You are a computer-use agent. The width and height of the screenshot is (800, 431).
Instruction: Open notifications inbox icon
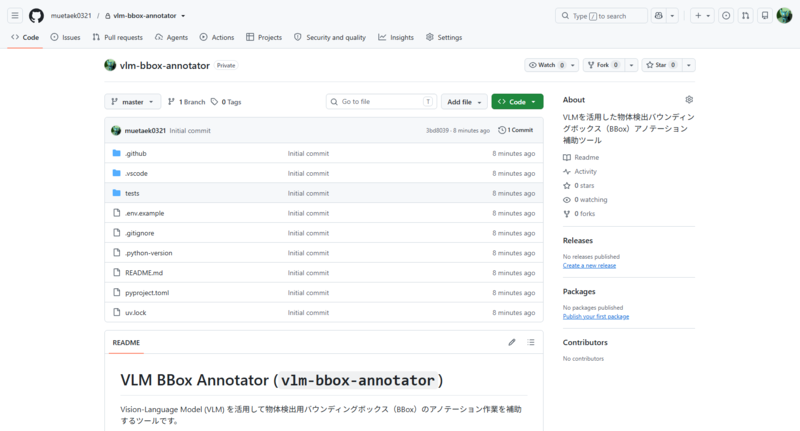tap(765, 16)
